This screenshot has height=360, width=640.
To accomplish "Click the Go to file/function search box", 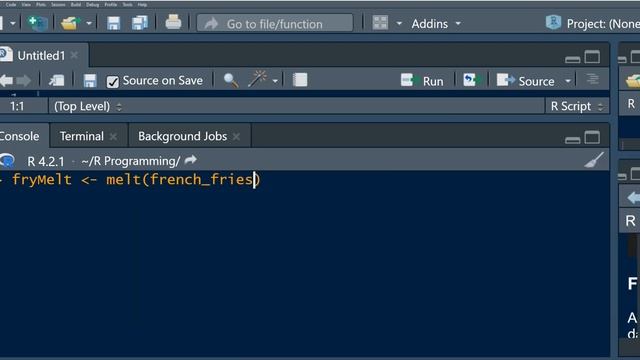I will (275, 23).
